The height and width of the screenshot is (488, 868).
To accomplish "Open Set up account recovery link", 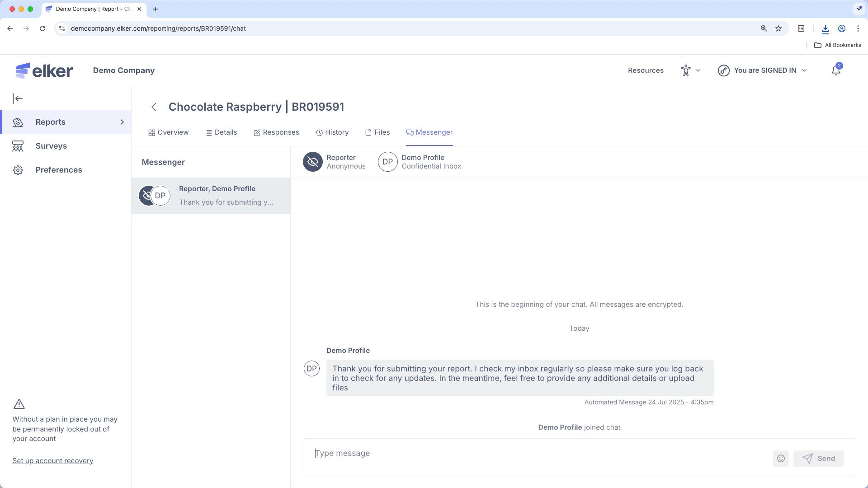I will (53, 461).
